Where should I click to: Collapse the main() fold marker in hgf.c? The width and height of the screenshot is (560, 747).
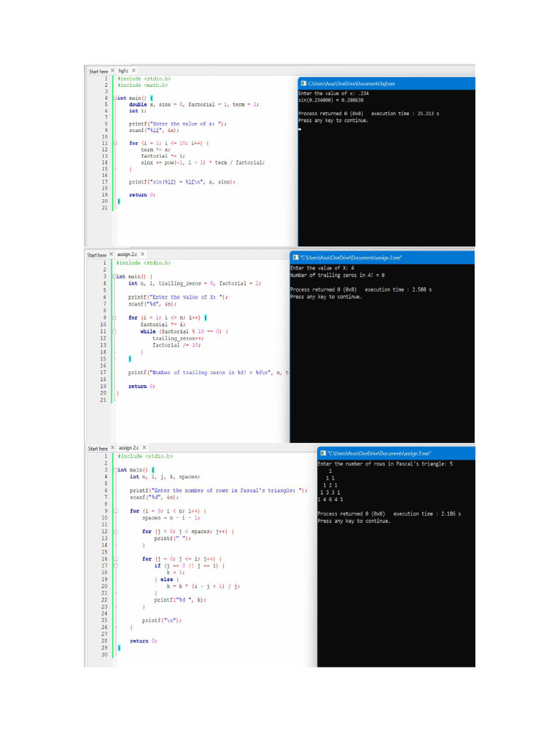click(114, 98)
